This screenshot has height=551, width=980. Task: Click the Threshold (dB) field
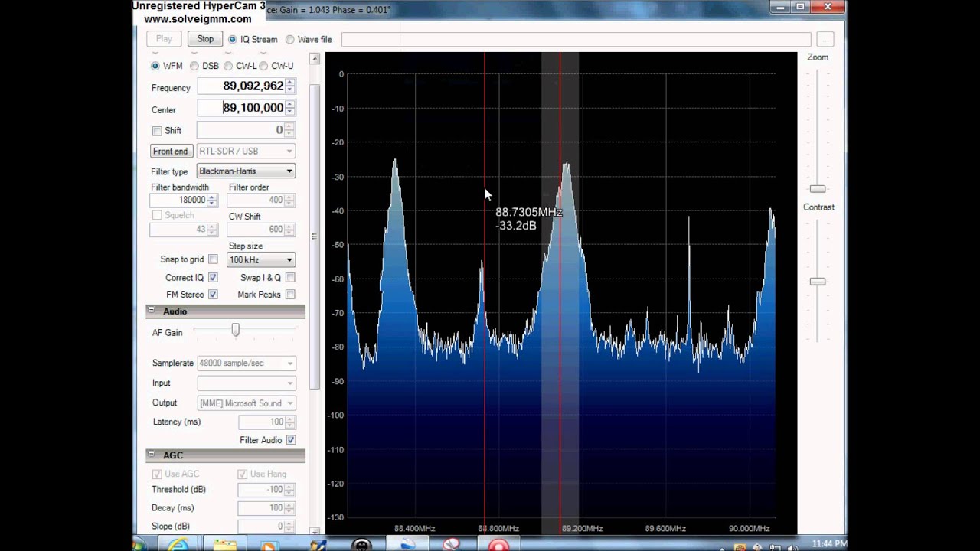[261, 489]
